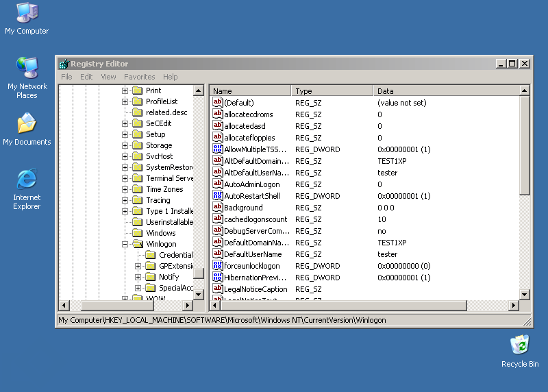Click the DefaultUserName string value icon
Viewport: 548px width, 392px height.
[217, 254]
